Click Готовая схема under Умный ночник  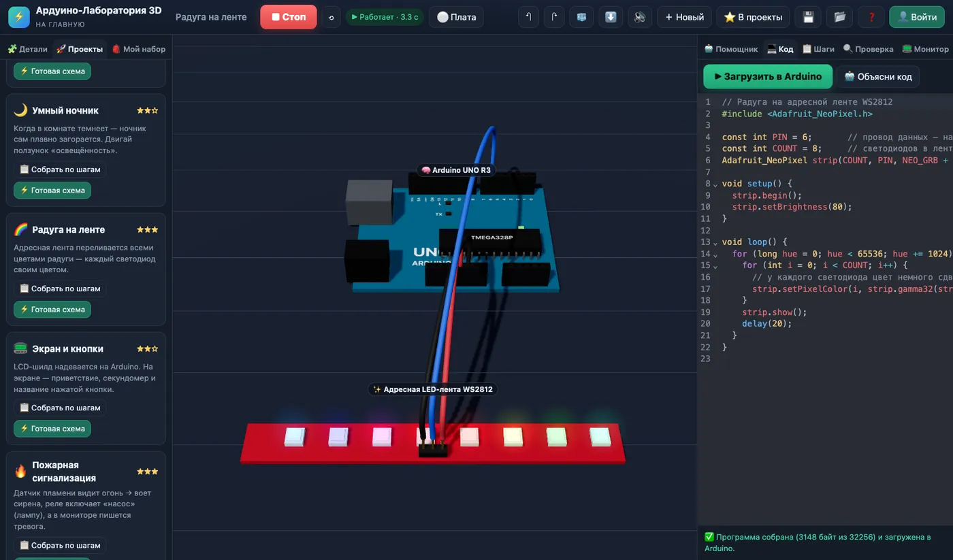[x=52, y=191]
